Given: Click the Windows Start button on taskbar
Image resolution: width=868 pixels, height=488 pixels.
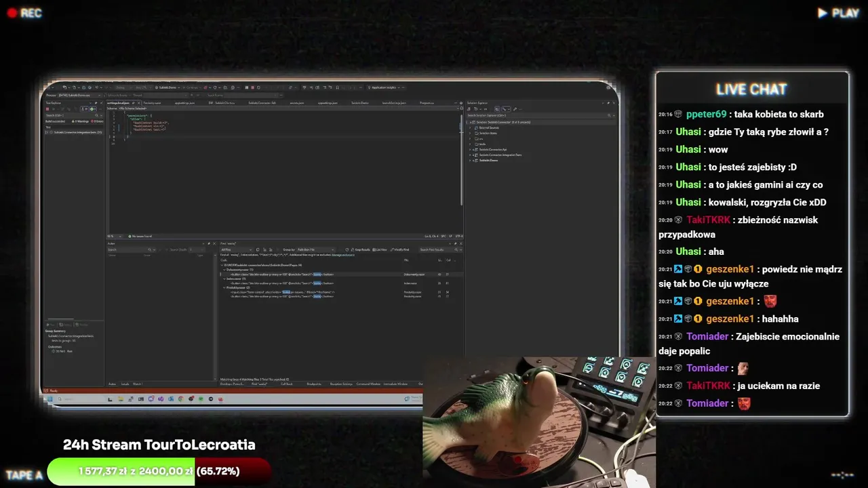Looking at the screenshot, I should tap(50, 399).
